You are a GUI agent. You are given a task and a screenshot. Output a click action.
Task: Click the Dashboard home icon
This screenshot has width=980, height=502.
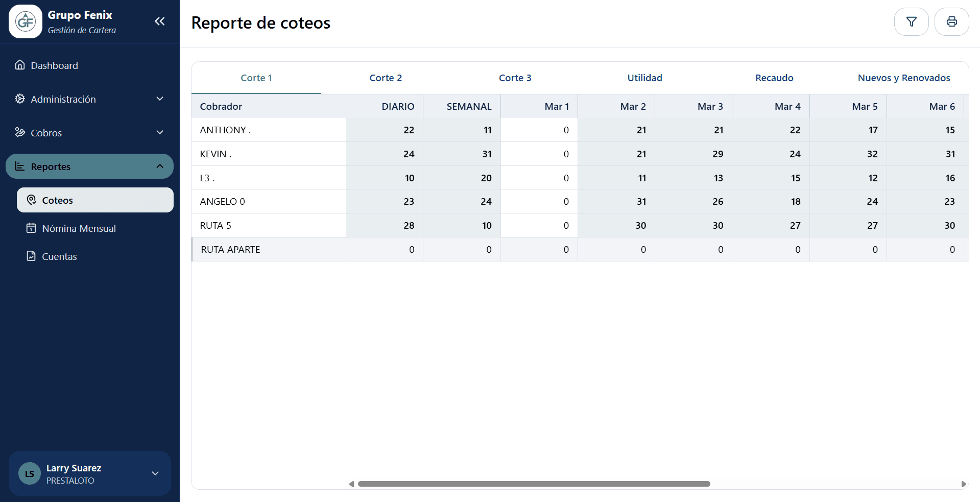click(20, 65)
